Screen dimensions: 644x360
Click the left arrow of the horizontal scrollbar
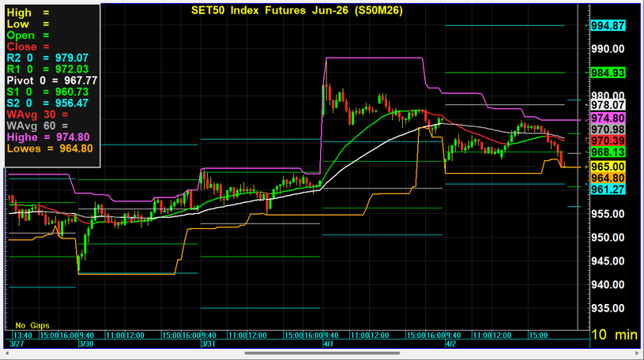pyautogui.click(x=6, y=353)
